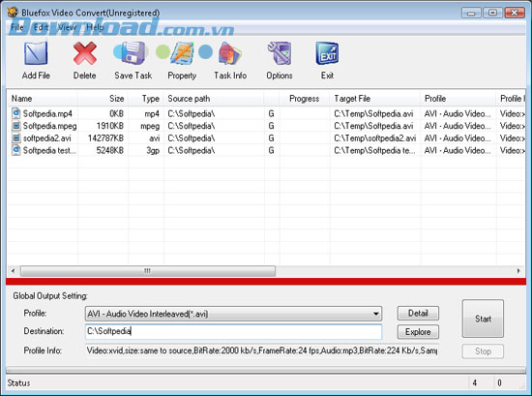Sort by the Type column header
The width and height of the screenshot is (532, 396).
click(x=146, y=99)
